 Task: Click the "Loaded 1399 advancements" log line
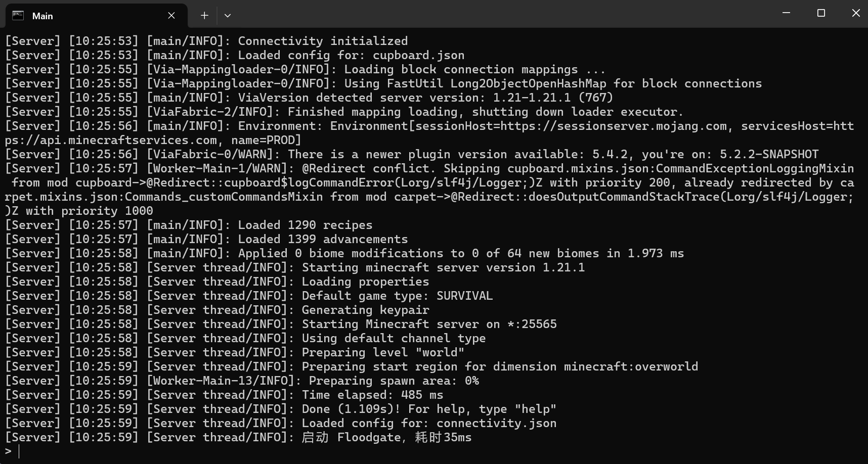click(x=323, y=239)
